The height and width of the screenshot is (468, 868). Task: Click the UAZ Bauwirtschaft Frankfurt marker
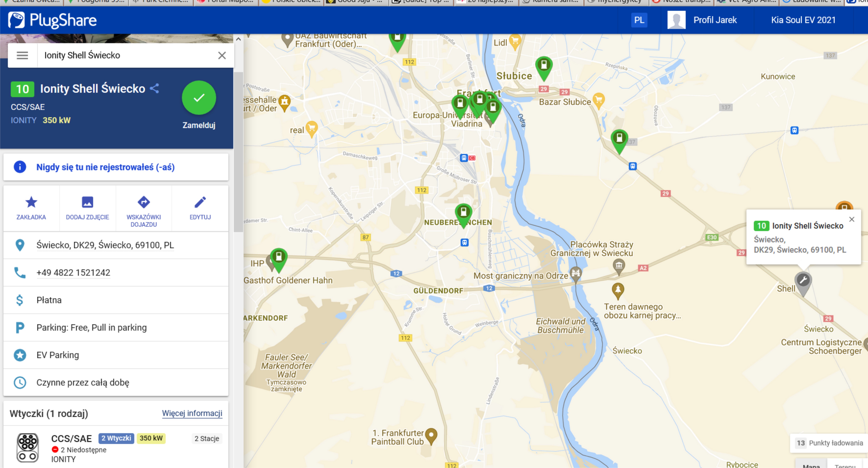click(287, 40)
